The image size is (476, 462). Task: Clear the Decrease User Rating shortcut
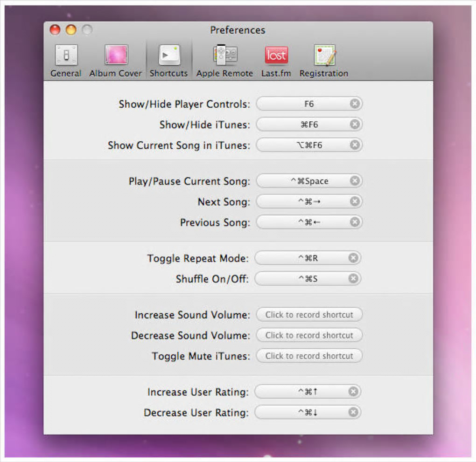pyautogui.click(x=353, y=413)
